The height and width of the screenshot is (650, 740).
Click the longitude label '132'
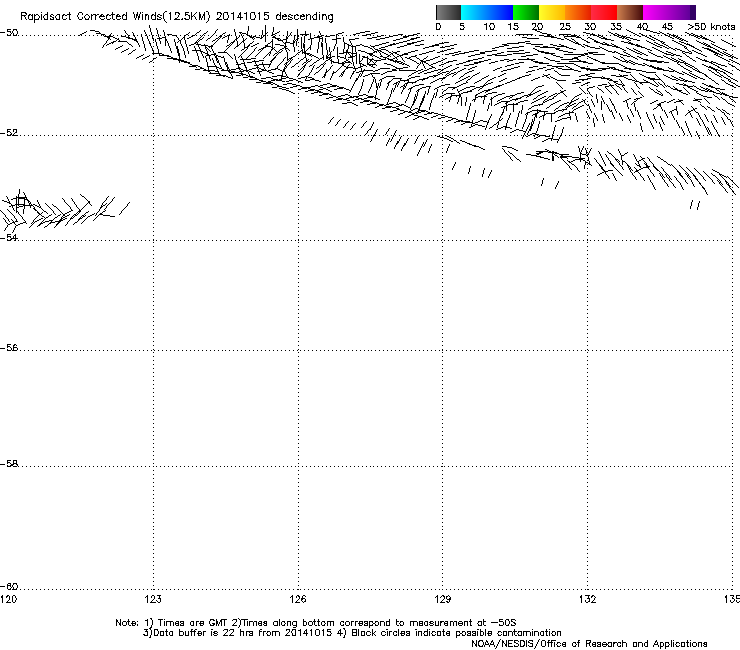coord(587,599)
